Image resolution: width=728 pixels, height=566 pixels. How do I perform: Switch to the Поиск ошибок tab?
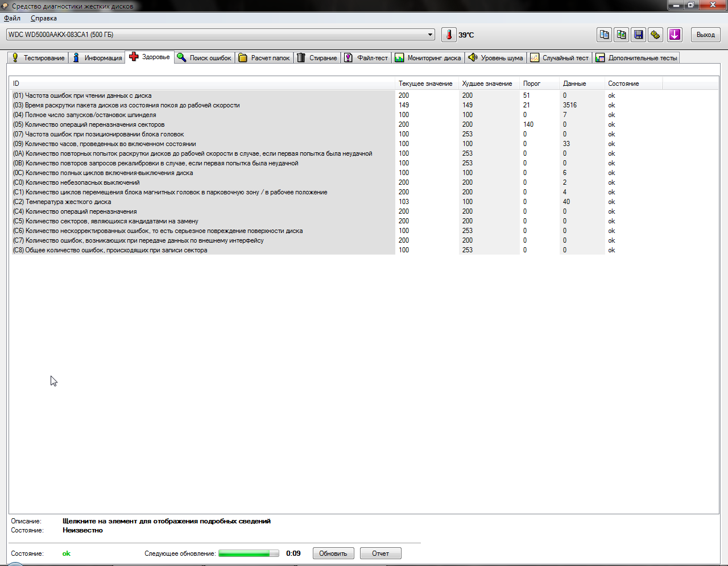point(204,58)
